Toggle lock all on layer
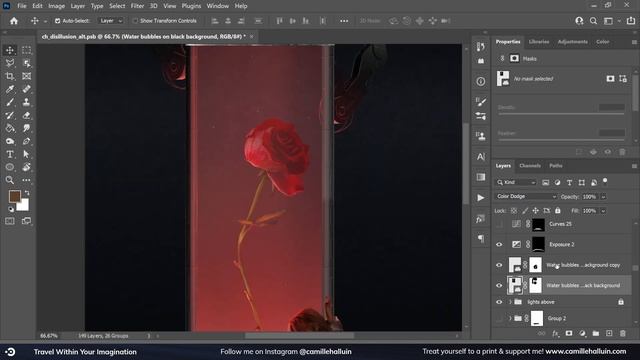The height and width of the screenshot is (360, 640). (558, 211)
